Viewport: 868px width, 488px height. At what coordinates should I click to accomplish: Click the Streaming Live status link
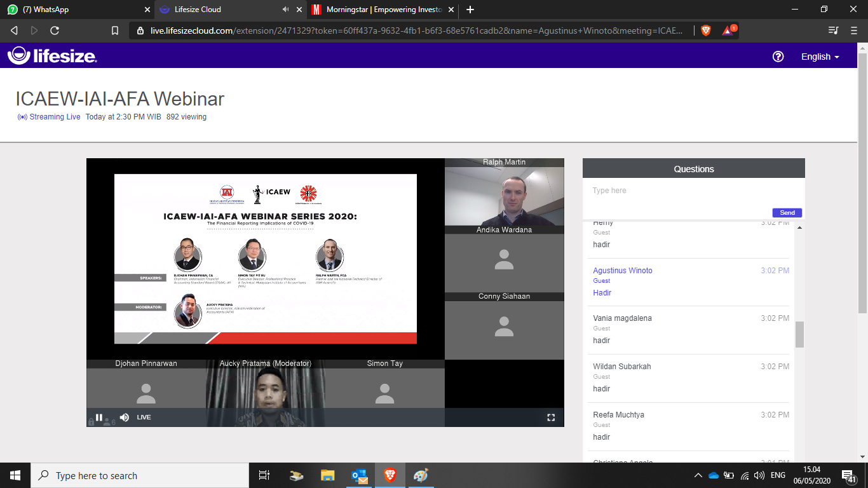49,117
